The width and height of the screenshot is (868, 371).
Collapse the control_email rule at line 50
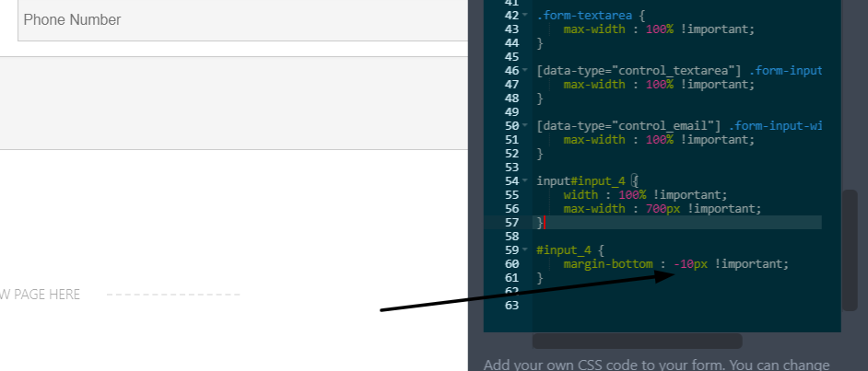pyautogui.click(x=525, y=126)
